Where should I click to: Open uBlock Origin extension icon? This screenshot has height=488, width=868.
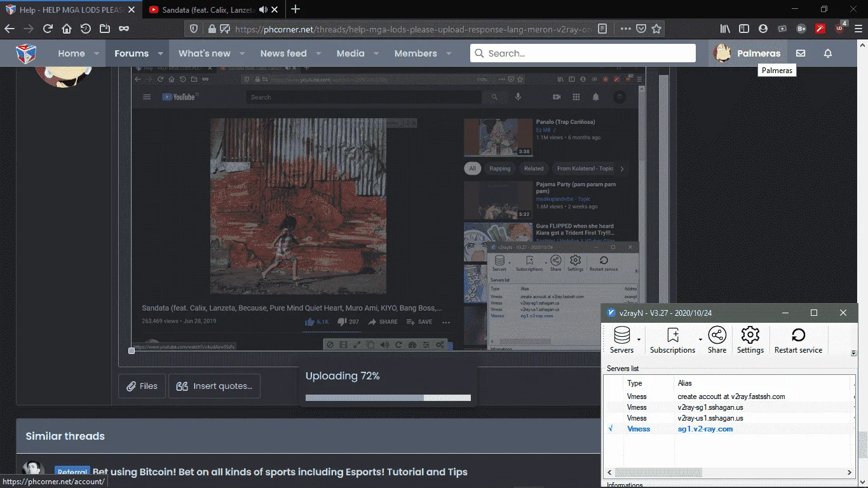pos(840,29)
